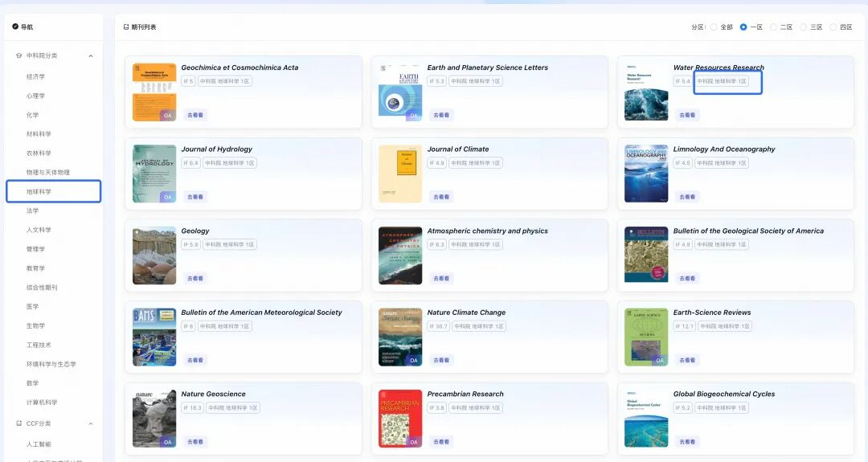Open Journal of Climate cover thumbnail
The image size is (868, 462).
click(400, 174)
